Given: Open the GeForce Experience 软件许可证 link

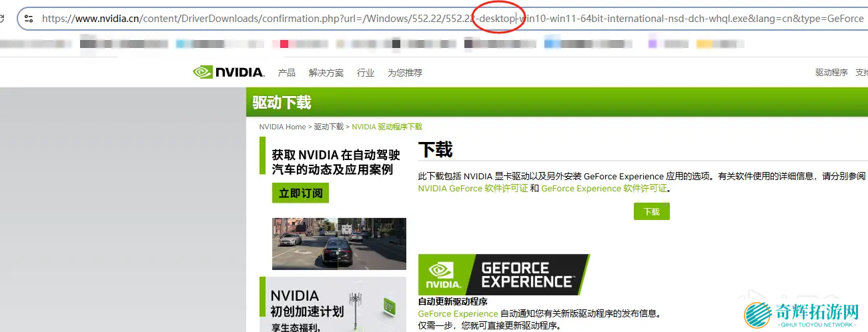Looking at the screenshot, I should [604, 189].
